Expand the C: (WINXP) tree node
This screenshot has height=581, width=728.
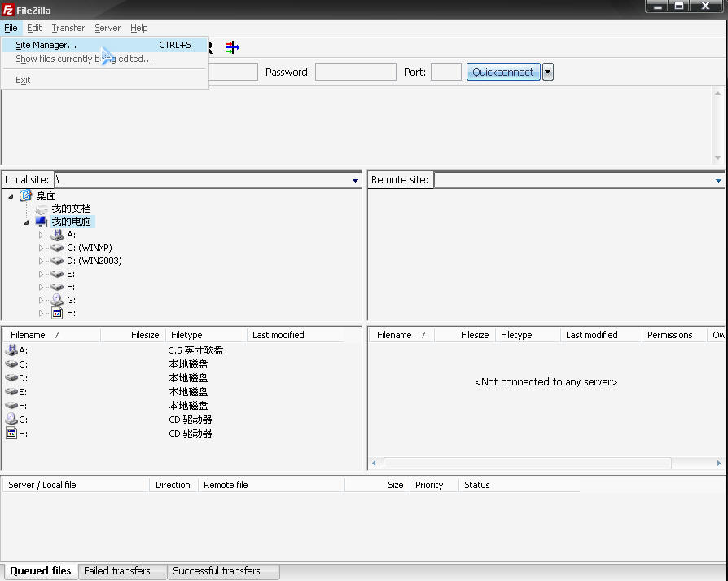click(x=41, y=248)
